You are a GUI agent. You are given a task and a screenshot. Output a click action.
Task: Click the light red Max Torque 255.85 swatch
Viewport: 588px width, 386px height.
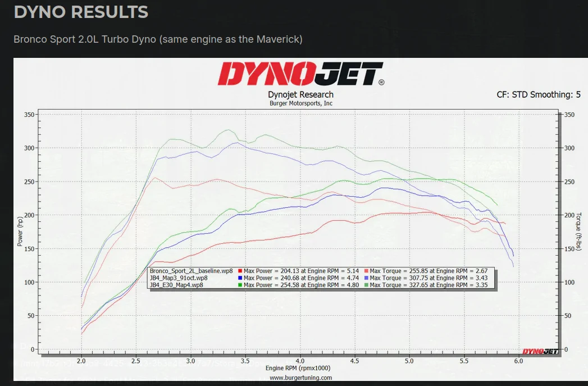tap(366, 271)
